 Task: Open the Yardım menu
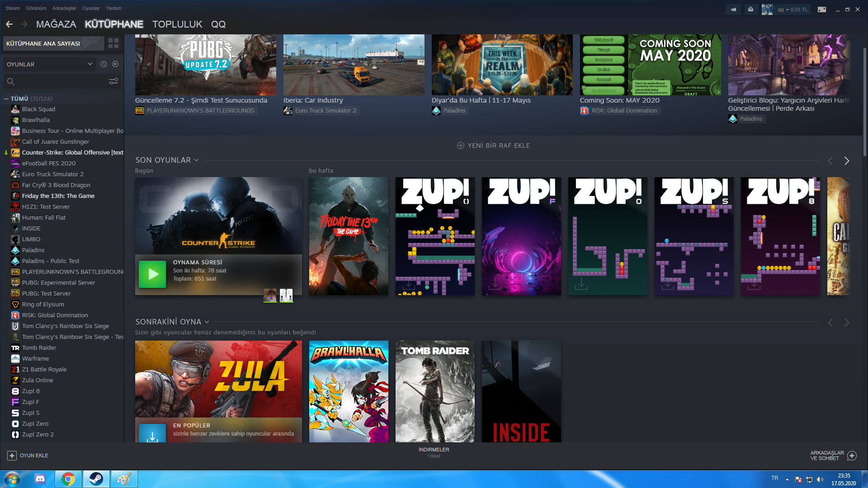113,8
